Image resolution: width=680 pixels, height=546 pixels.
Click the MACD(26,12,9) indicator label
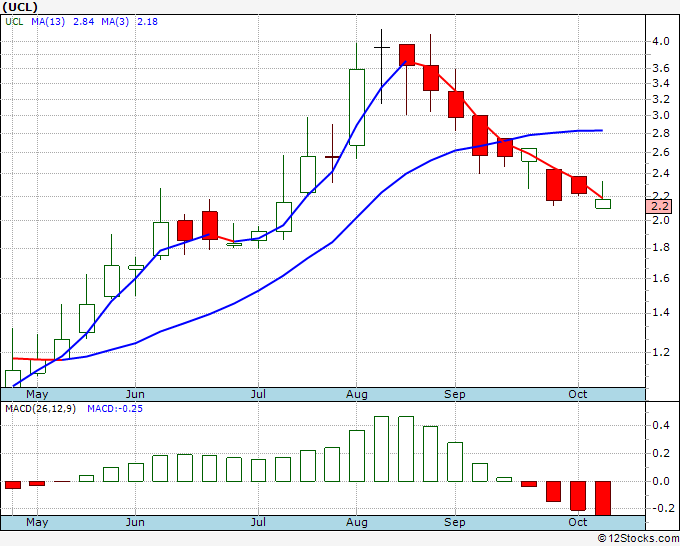point(40,409)
